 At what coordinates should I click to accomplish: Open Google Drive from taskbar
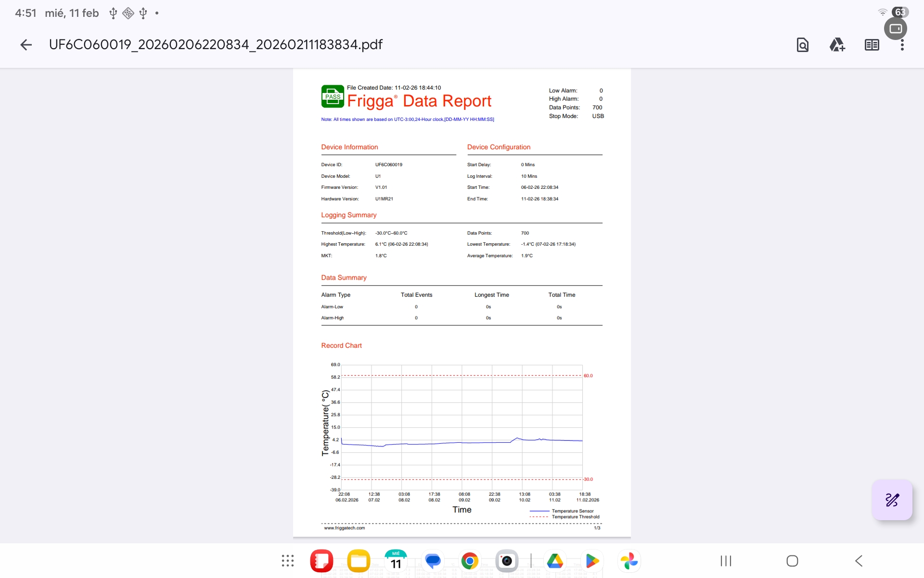point(555,561)
